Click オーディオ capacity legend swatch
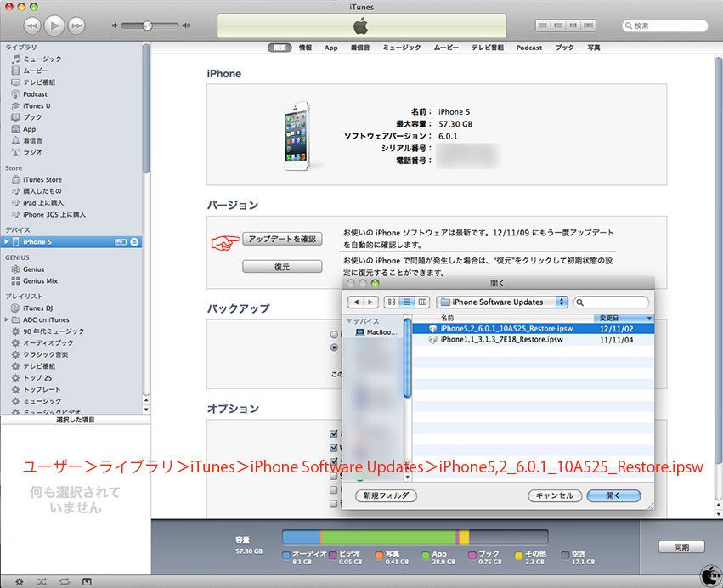The width and height of the screenshot is (723, 588). point(285,556)
